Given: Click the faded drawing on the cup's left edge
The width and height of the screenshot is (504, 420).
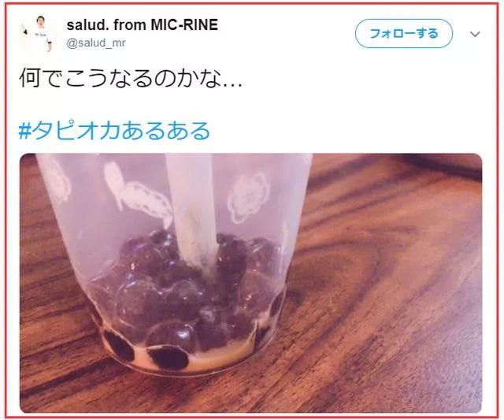Looking at the screenshot, I should (x=59, y=180).
